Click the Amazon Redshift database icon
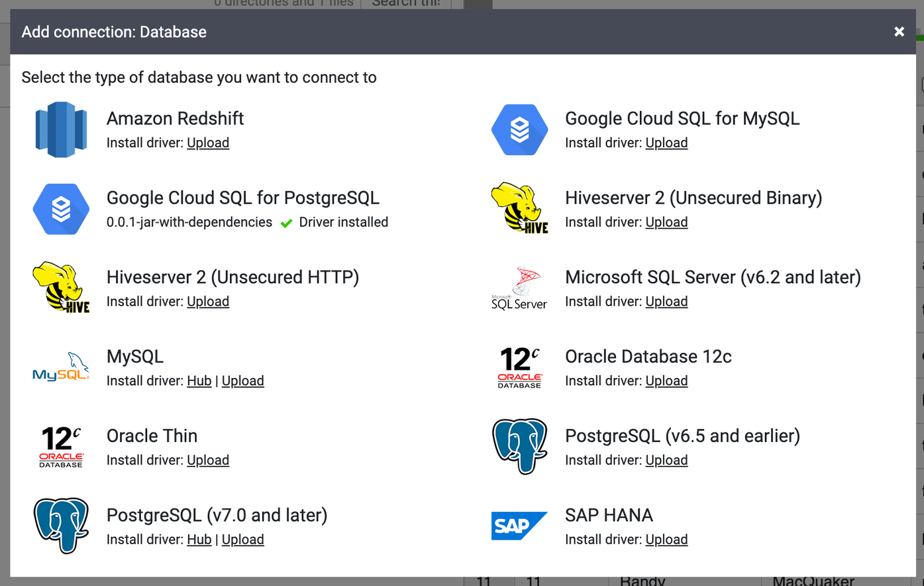This screenshot has height=586, width=924. (61, 129)
